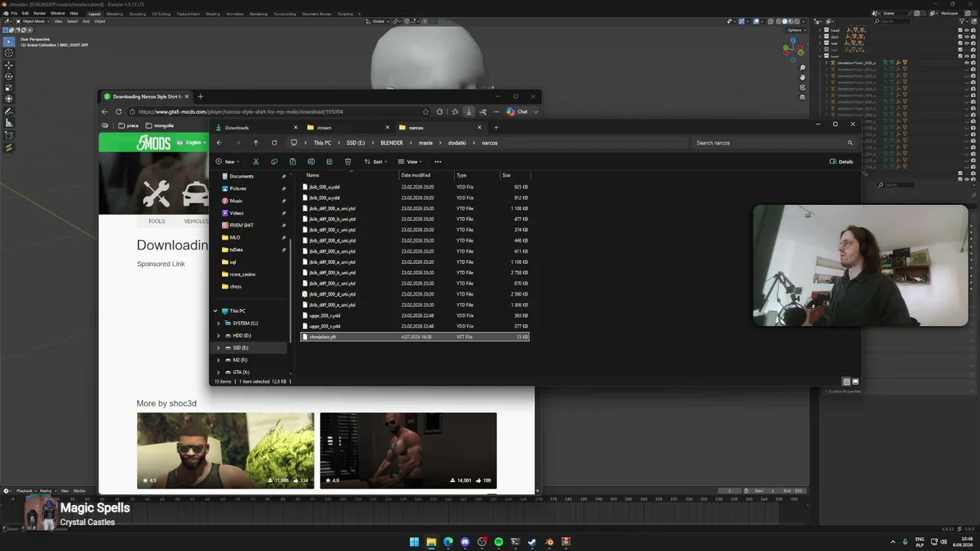This screenshot has width=980, height=551.
Task: Select the Cursor tool in Blender's toolbar
Action: point(9,53)
